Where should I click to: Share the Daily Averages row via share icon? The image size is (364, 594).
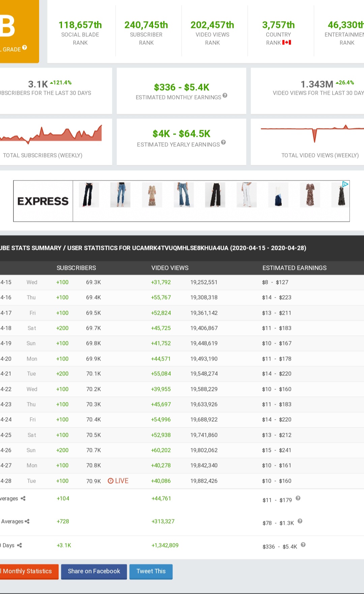click(x=23, y=499)
